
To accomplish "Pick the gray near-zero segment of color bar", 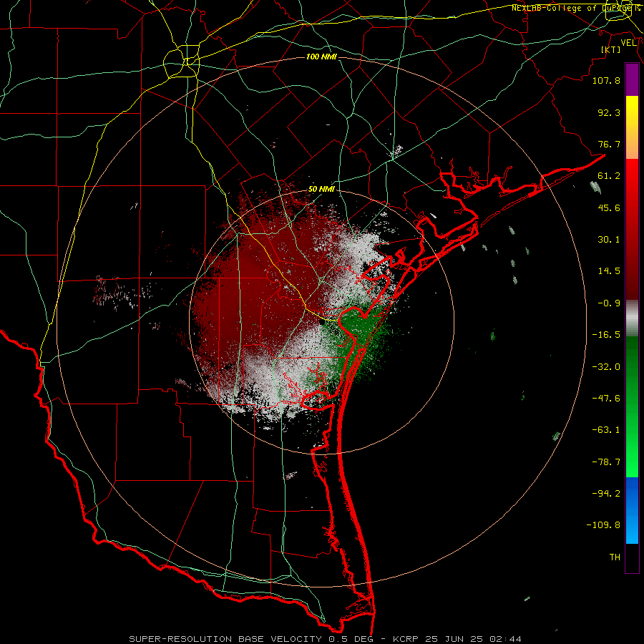I will tap(632, 318).
